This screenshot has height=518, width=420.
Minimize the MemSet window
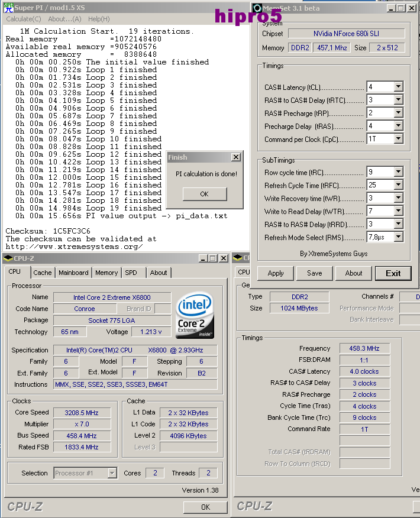pyautogui.click(x=391, y=8)
